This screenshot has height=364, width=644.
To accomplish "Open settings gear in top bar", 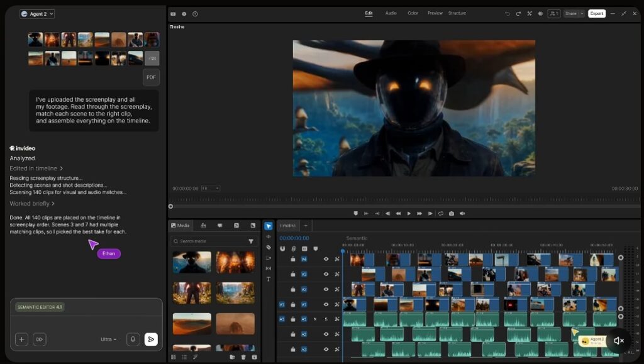I will [184, 14].
